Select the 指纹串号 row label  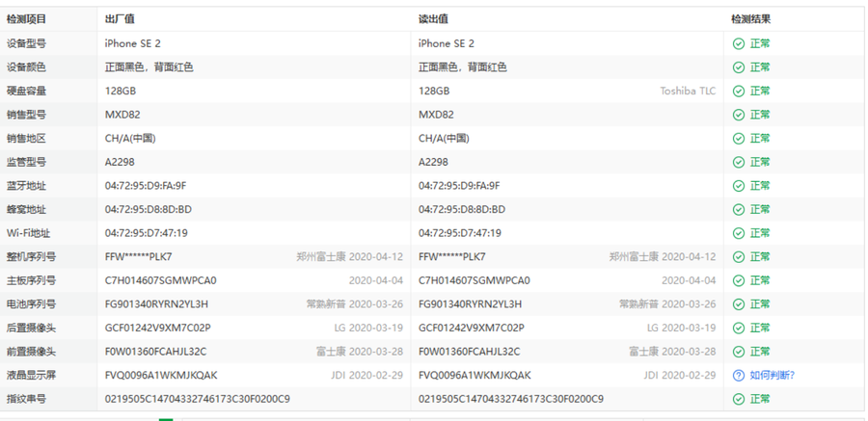pyautogui.click(x=26, y=399)
